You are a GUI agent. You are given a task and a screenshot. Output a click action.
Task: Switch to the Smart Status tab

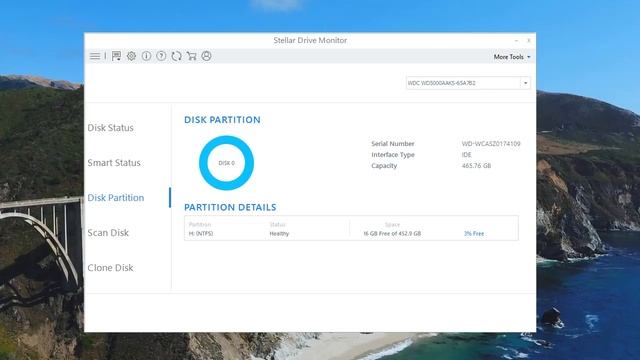coord(114,163)
